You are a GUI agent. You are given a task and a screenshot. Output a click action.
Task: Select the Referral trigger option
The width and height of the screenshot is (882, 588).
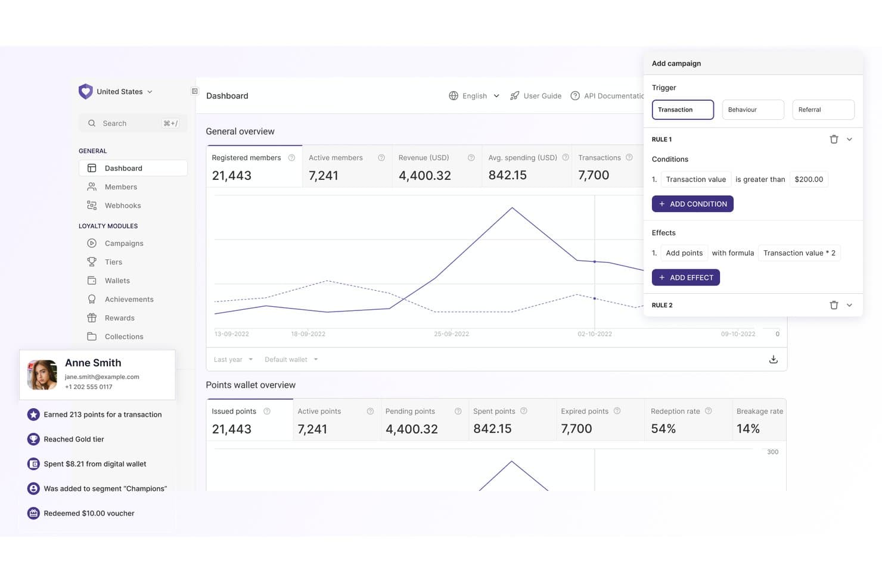pyautogui.click(x=823, y=110)
